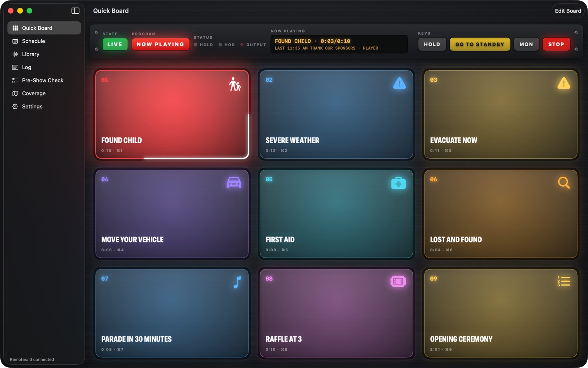Click the car icon on Move Your Vehicle
This screenshot has height=368, width=588.
(x=234, y=183)
